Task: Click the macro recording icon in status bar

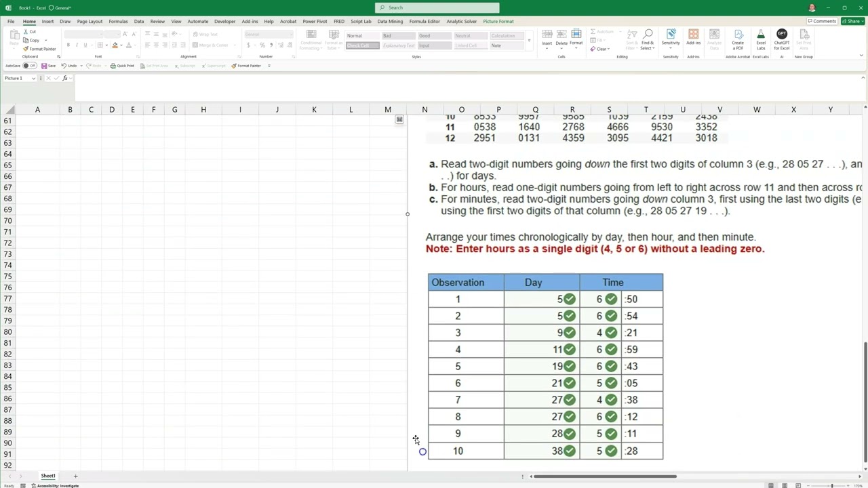Action: [24, 485]
